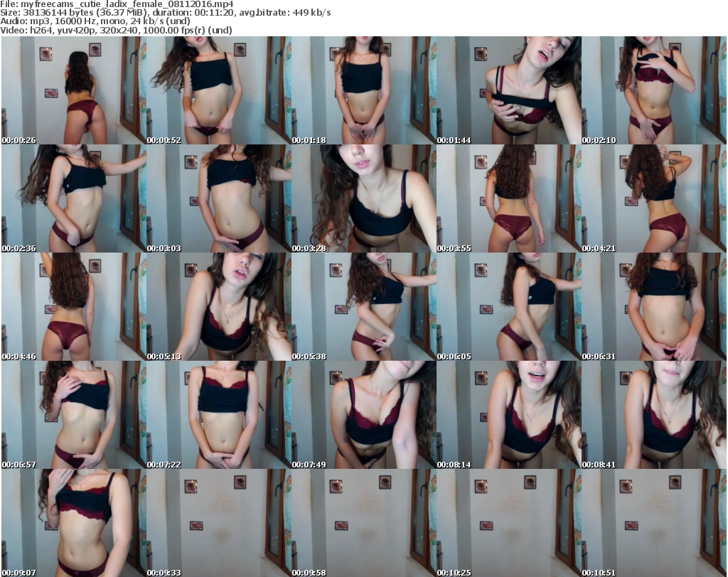Select the Audio line showing mp3, 16000 Hz
This screenshot has height=577, width=728.
[95, 21]
